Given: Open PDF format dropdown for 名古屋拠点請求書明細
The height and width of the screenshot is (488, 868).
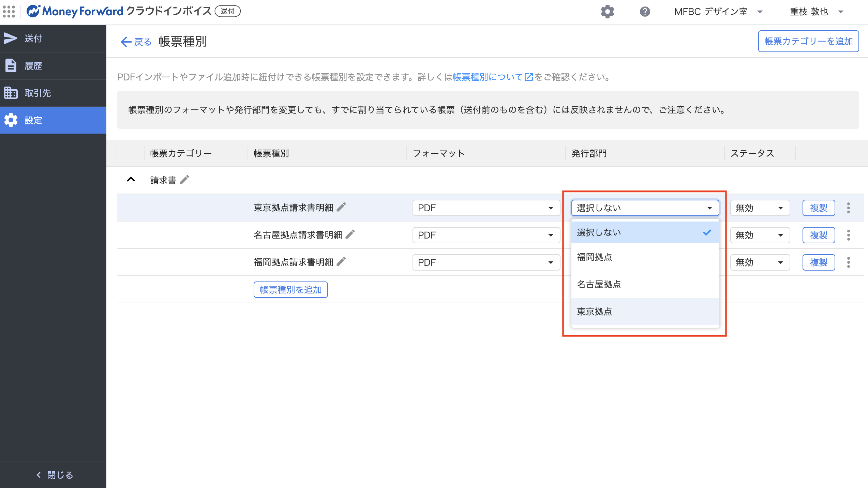Looking at the screenshot, I should pos(486,235).
